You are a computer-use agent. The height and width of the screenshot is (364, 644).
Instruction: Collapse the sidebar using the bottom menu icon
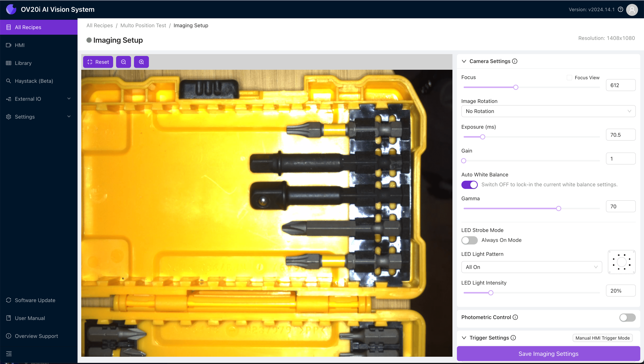click(9, 354)
